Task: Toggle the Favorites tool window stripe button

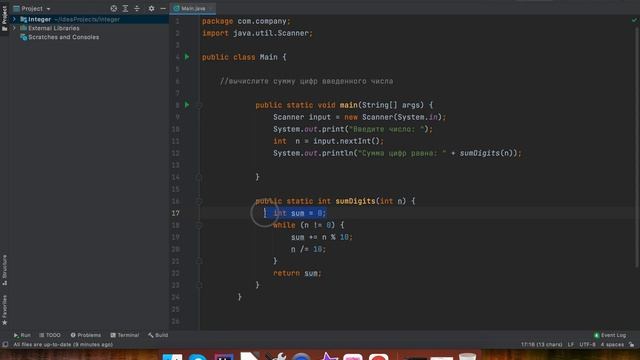Action: [4, 310]
